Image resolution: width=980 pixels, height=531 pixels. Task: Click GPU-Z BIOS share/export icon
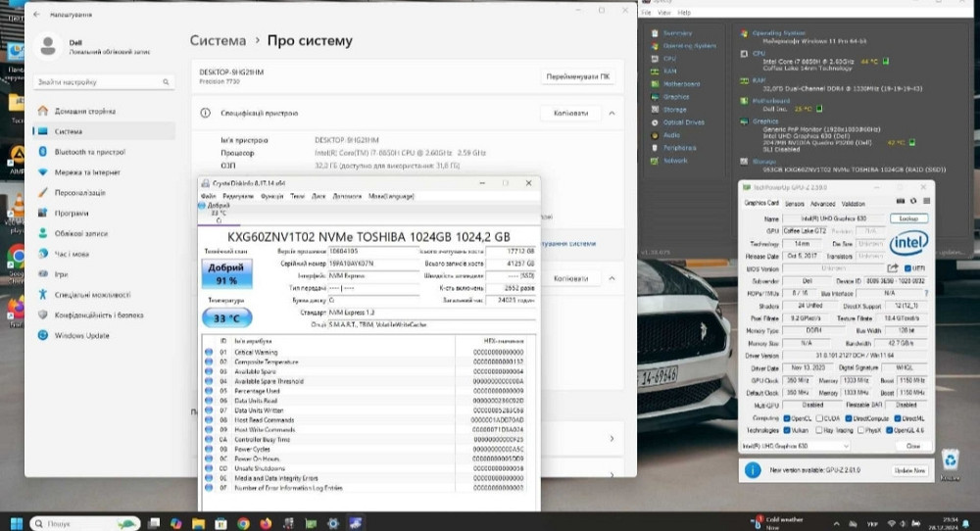pyautogui.click(x=893, y=268)
